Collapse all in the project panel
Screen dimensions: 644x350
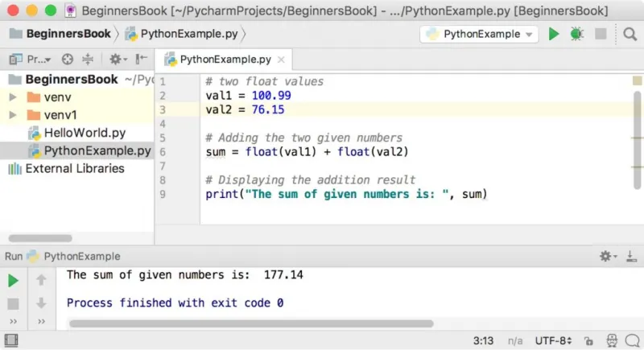tap(88, 60)
